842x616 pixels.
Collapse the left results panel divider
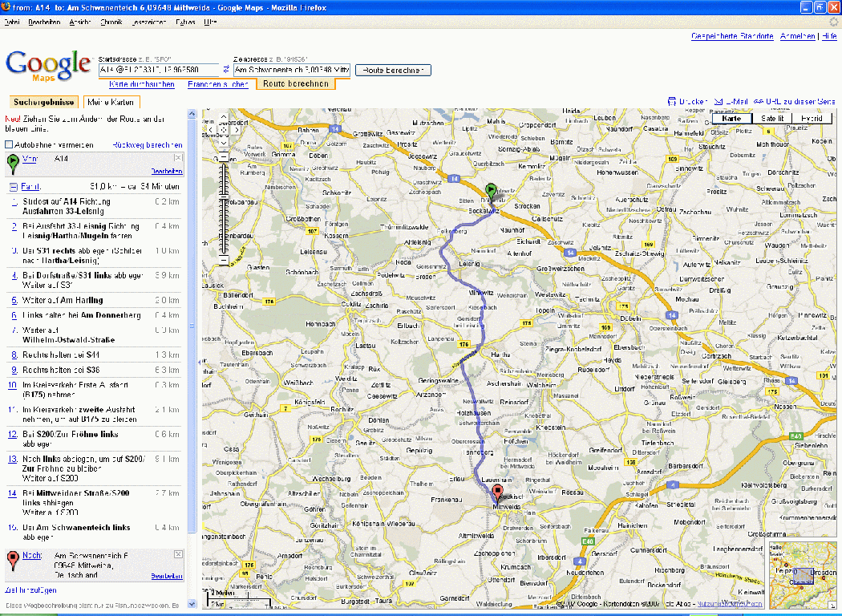[x=192, y=325]
